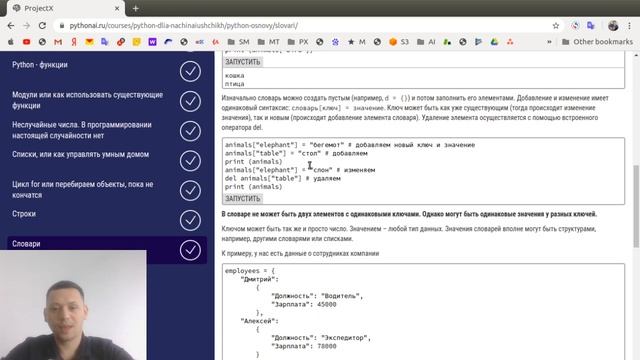Toggle the checkmark for Python - функции
The width and height of the screenshot is (640, 360).
(190, 71)
